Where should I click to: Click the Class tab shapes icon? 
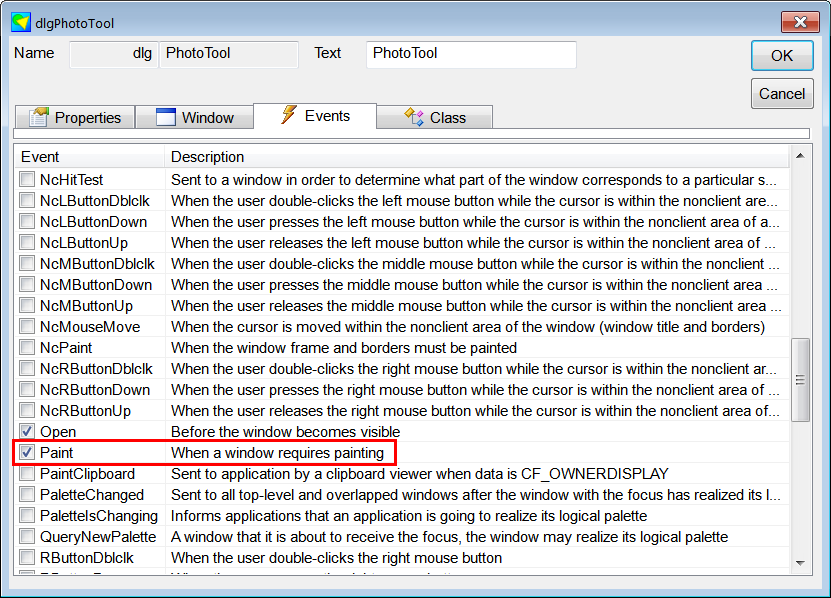tap(414, 117)
